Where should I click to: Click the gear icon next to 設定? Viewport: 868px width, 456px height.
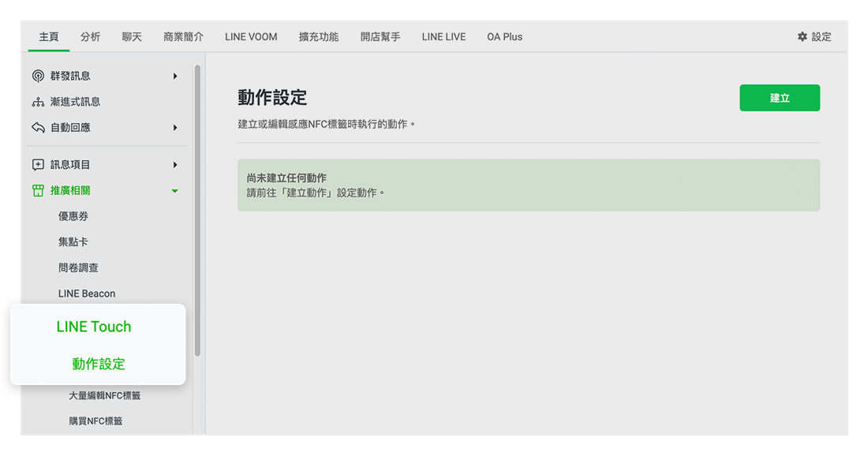(803, 36)
